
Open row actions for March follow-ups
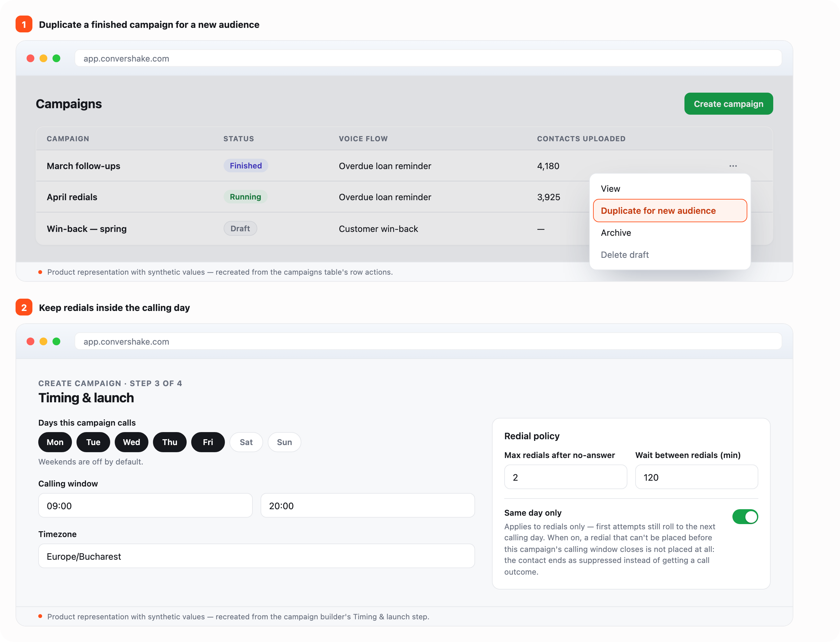tap(732, 166)
